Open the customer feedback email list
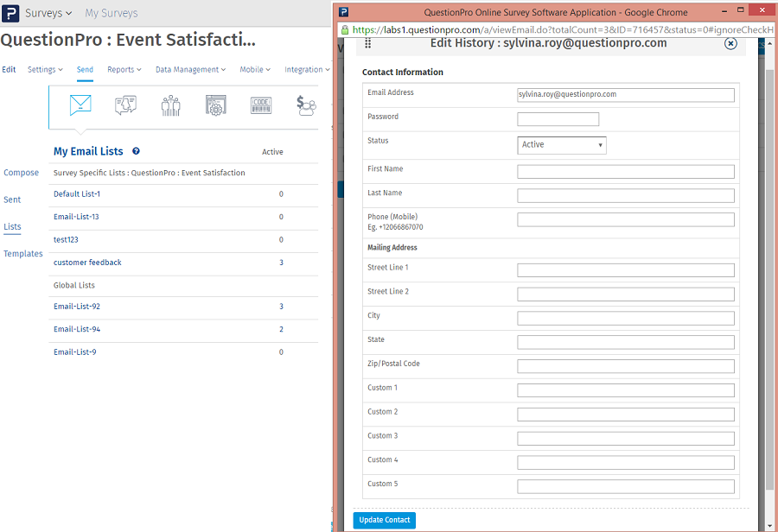This screenshot has height=532, width=778. tap(86, 262)
